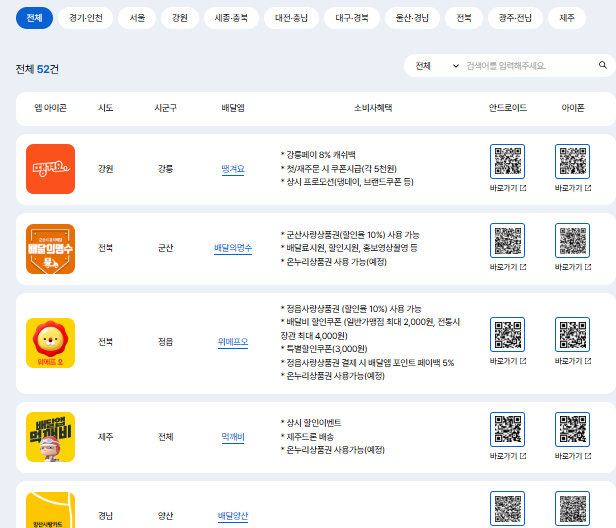This screenshot has width=616, height=528.
Task: Open the 위메프오 lion app icon
Action: click(x=50, y=343)
